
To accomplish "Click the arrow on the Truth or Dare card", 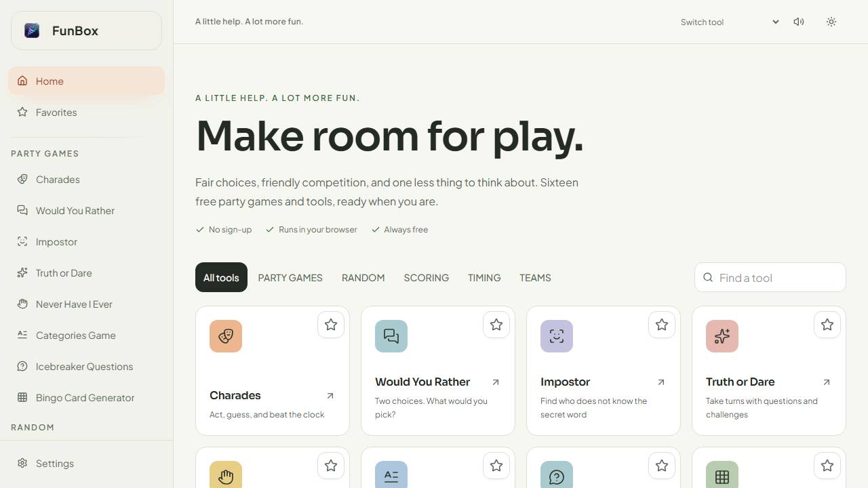I will point(827,382).
